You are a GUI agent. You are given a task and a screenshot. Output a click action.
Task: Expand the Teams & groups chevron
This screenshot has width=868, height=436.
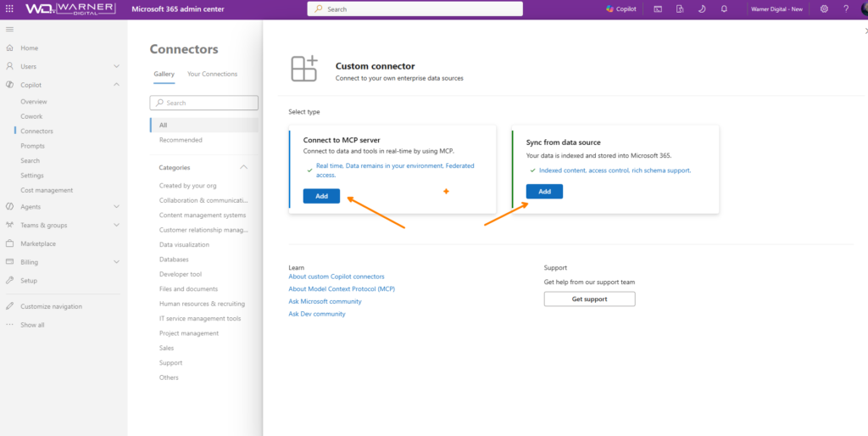tap(116, 225)
